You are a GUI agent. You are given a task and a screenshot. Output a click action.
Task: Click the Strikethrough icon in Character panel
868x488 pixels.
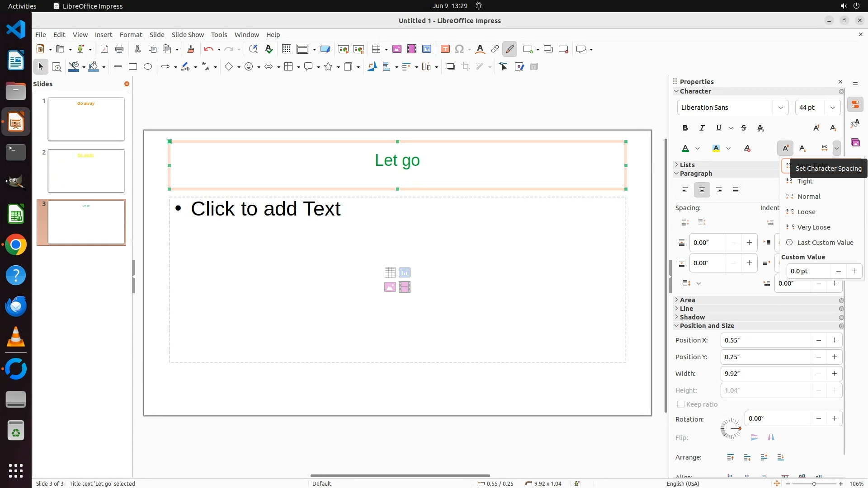pyautogui.click(x=744, y=128)
